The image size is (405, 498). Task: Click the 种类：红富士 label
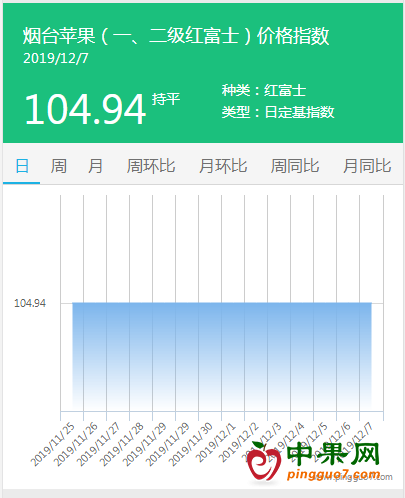[x=264, y=90]
